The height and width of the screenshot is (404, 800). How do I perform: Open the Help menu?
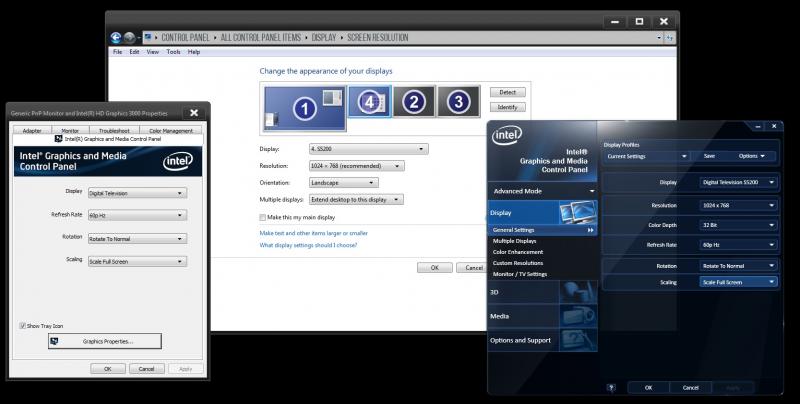(194, 52)
